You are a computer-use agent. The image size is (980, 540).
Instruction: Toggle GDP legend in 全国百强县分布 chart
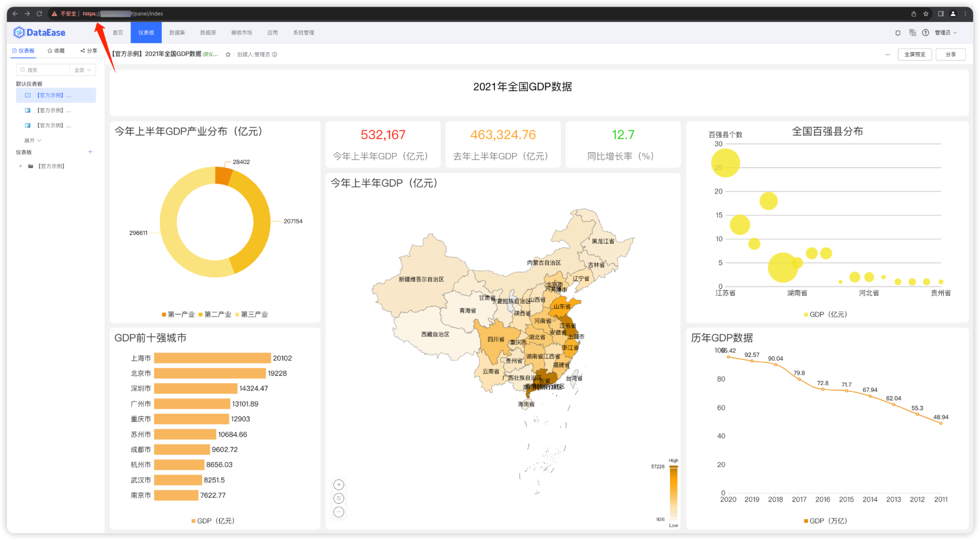point(826,315)
